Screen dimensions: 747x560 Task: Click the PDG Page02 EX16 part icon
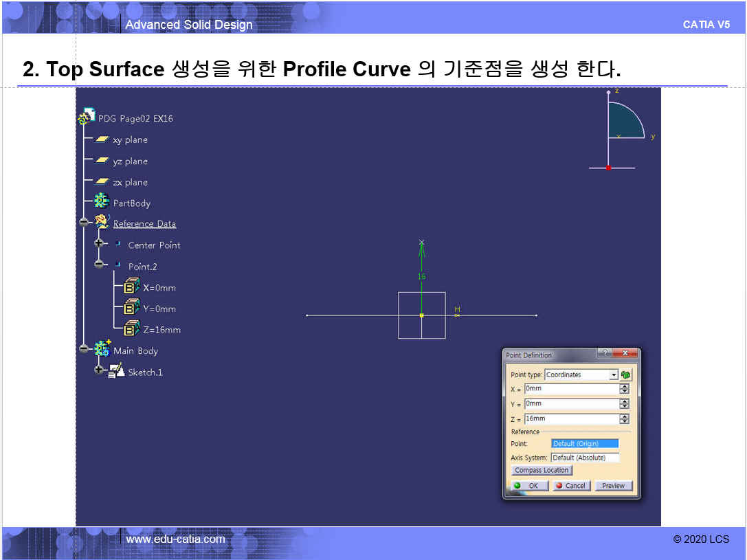click(87, 116)
